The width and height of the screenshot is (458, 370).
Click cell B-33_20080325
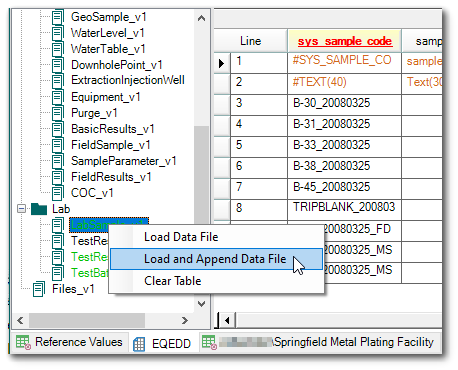[345, 147]
